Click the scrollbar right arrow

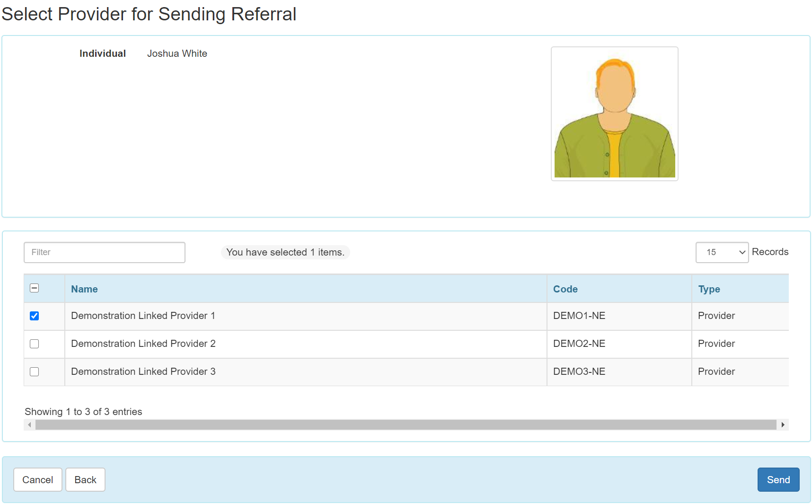[783, 425]
